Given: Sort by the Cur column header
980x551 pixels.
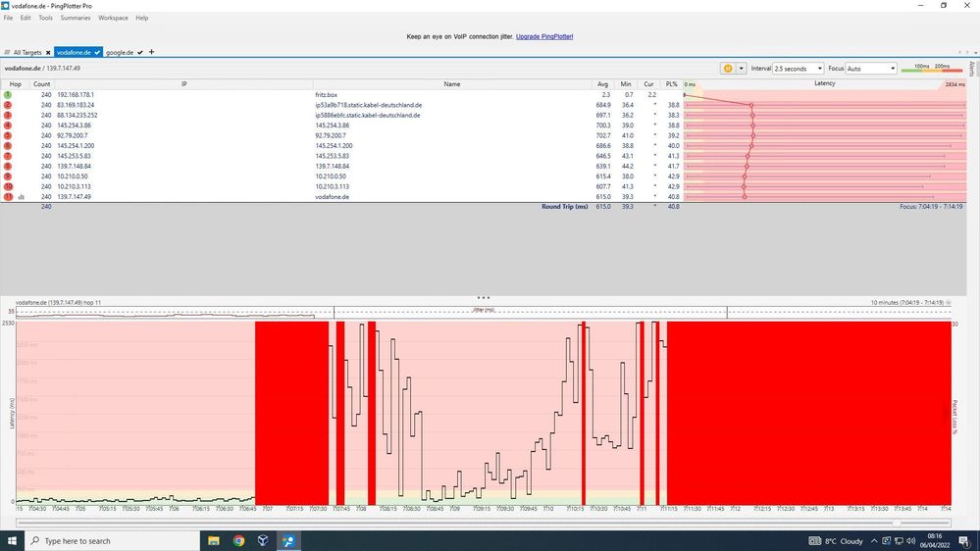Looking at the screenshot, I should (648, 83).
